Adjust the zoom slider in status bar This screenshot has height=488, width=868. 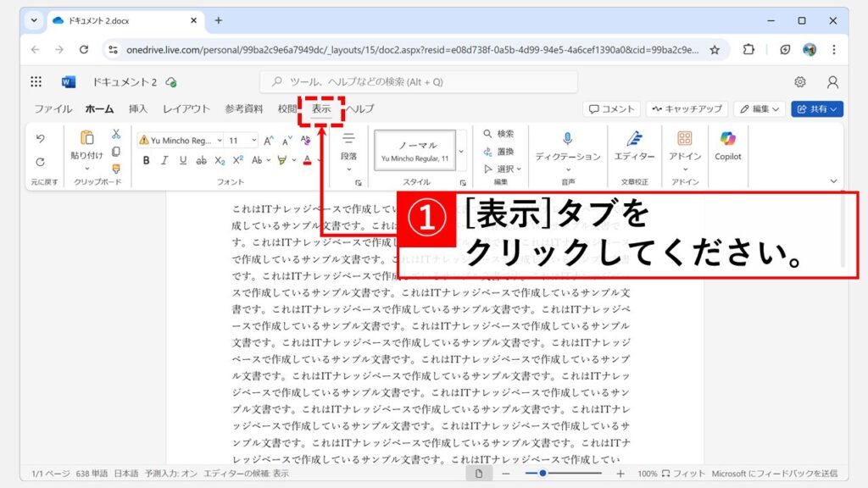pos(542,474)
